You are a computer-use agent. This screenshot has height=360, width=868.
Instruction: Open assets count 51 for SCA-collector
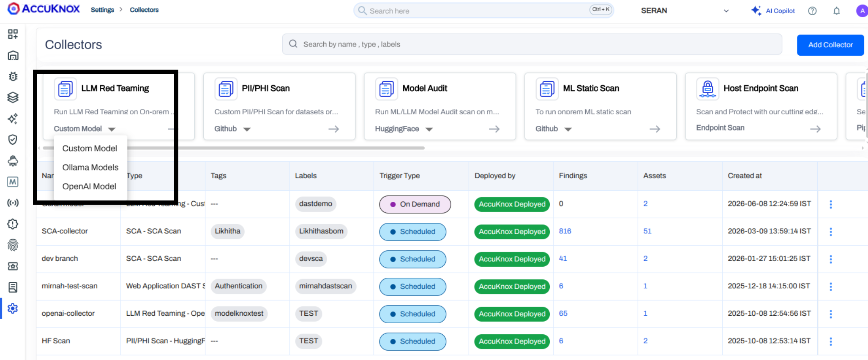click(647, 231)
